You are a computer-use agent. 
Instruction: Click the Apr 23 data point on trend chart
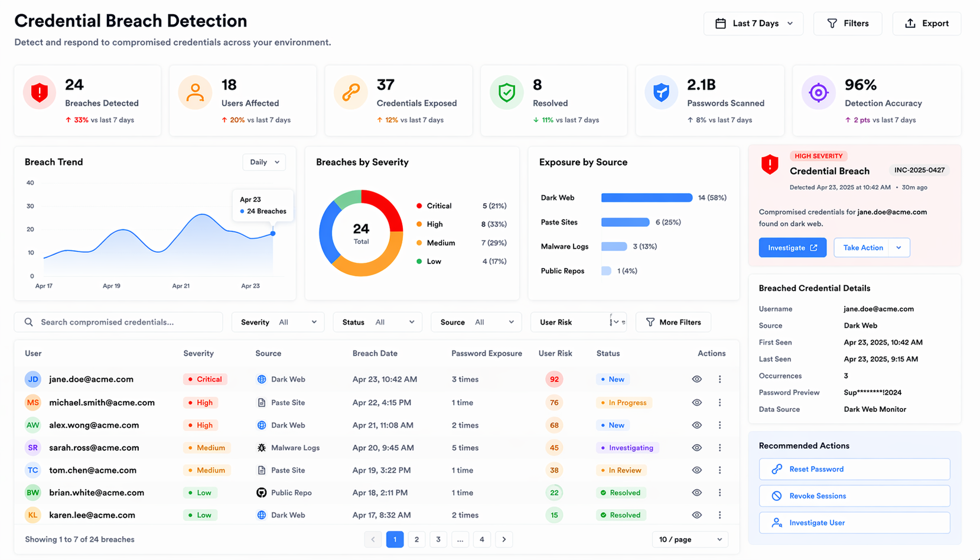tap(273, 233)
